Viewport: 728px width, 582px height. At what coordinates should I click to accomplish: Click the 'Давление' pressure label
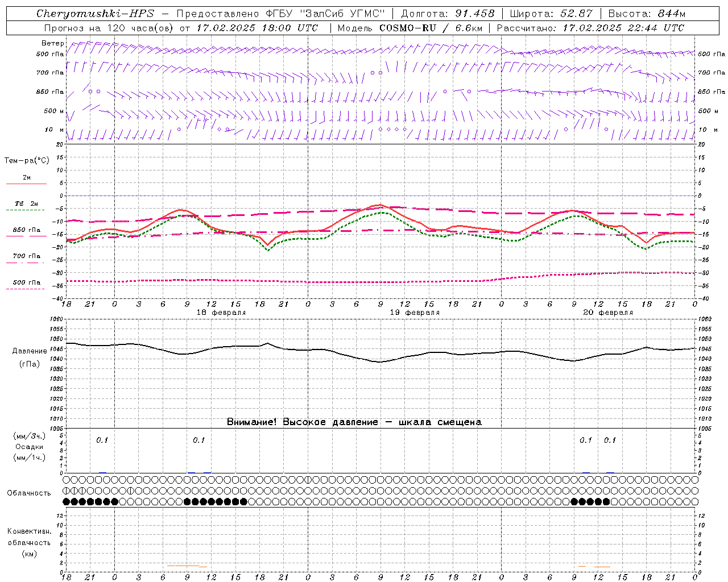point(30,351)
